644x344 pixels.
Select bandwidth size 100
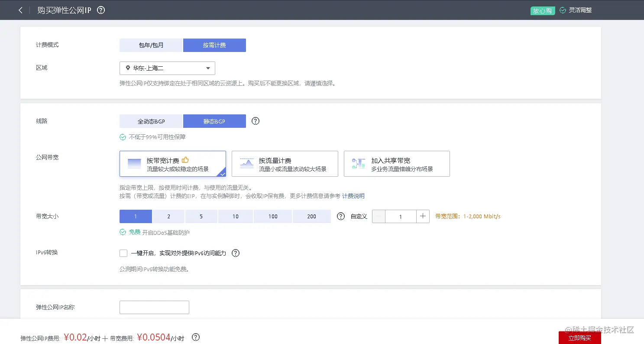(273, 216)
